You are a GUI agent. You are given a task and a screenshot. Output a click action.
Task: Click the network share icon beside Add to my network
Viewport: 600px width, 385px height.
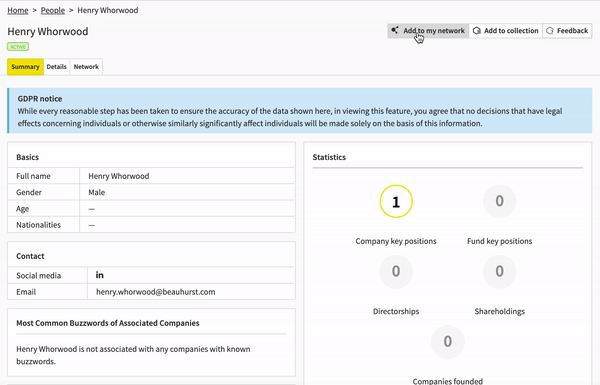tap(395, 30)
